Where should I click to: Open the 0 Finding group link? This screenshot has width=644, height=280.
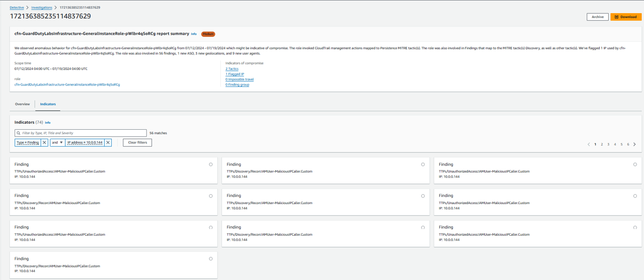point(237,84)
